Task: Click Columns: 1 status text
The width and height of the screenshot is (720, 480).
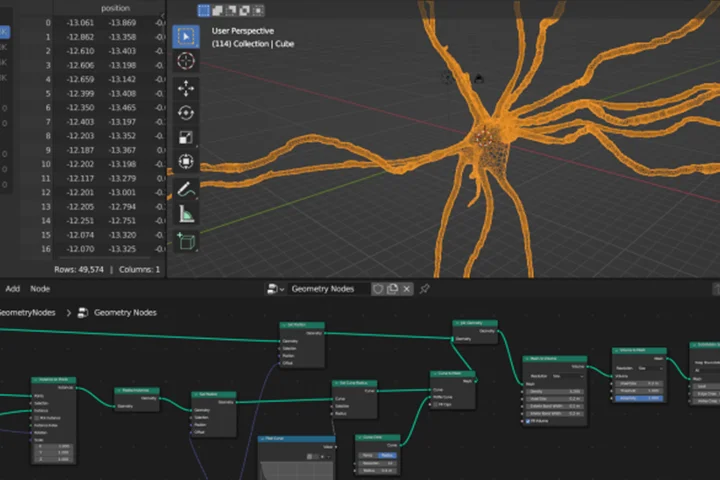Action: click(140, 270)
